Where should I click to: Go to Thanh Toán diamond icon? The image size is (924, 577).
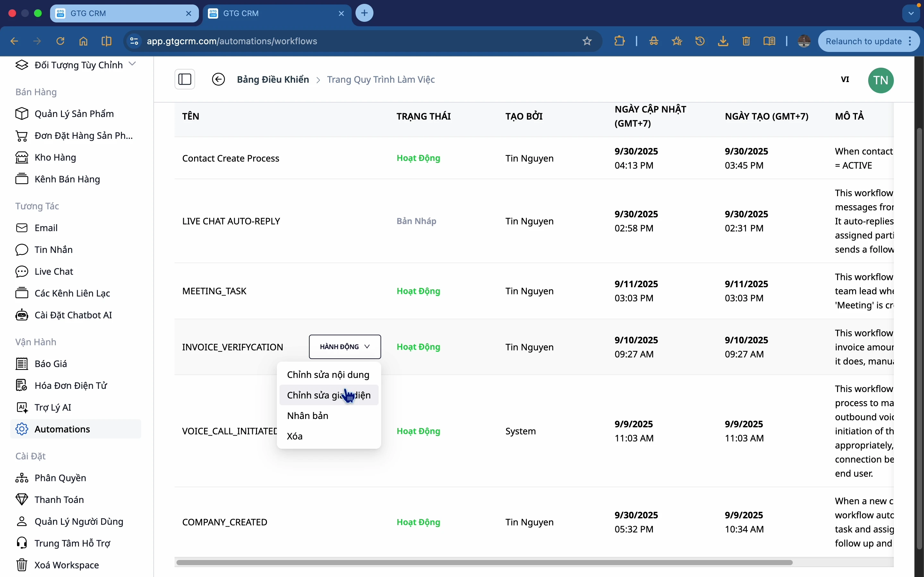[x=22, y=499]
